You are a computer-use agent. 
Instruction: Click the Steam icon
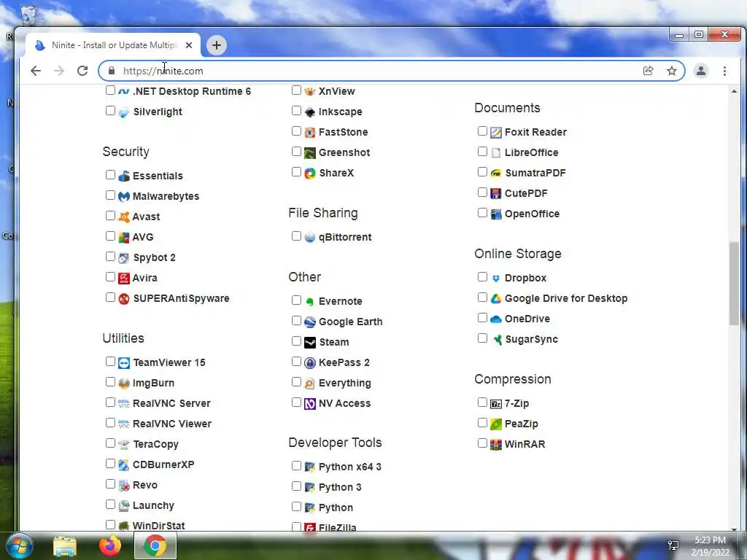[x=309, y=343]
